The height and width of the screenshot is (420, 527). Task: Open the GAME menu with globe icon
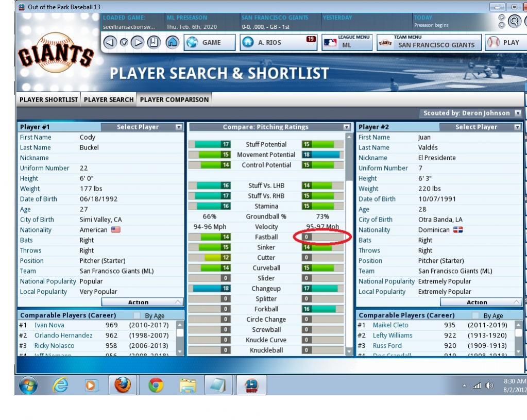click(210, 43)
